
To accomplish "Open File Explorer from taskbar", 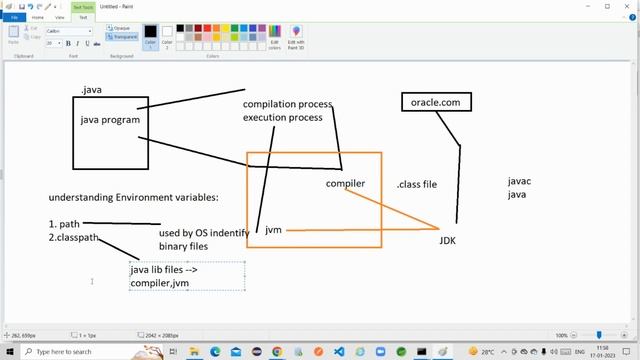I will tap(194, 351).
